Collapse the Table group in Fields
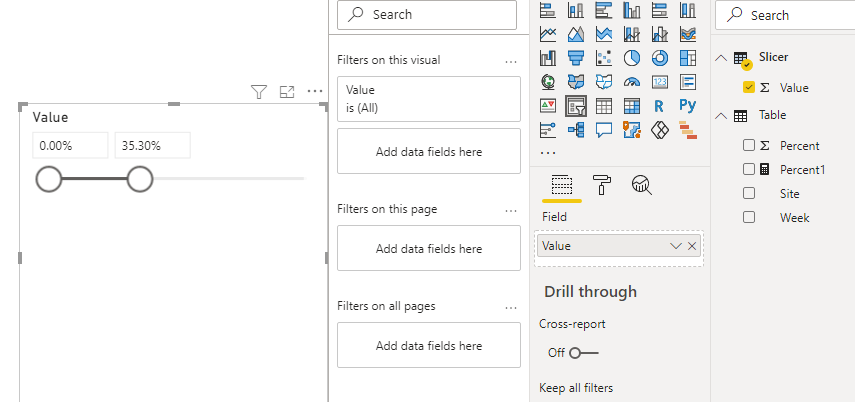Image resolution: width=855 pixels, height=402 pixels. click(721, 115)
